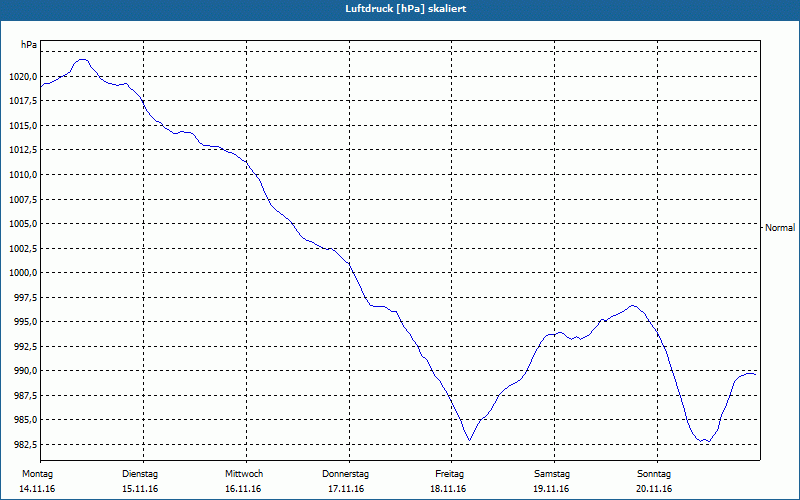Viewport: 800px width, 500px height.
Task: Click the 982,5 axis value
Action: (25, 444)
